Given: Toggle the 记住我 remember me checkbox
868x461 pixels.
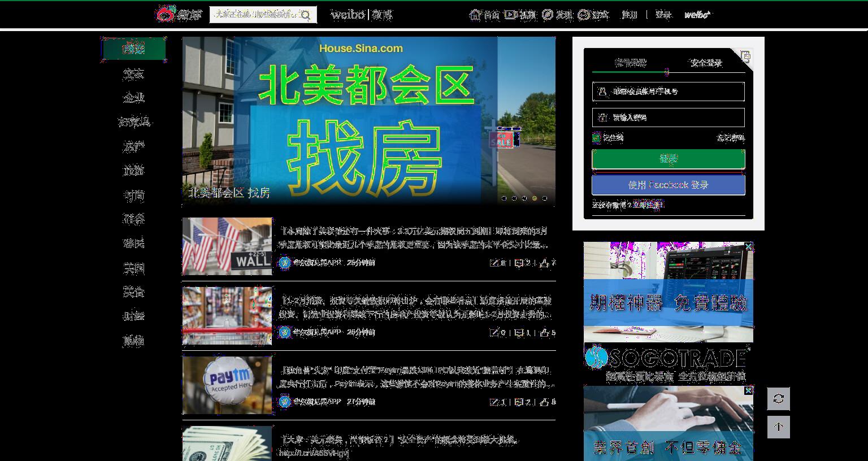Looking at the screenshot, I should pos(596,137).
